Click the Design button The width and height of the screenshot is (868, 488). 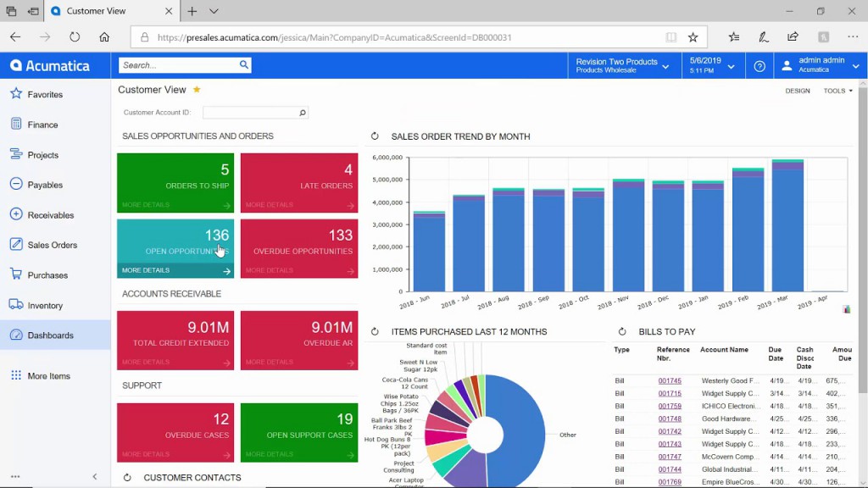click(797, 91)
